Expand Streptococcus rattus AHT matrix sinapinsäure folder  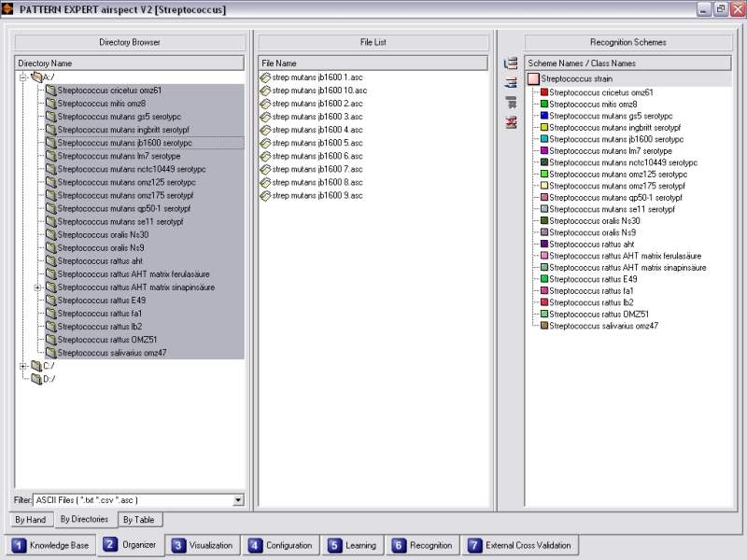[37, 287]
